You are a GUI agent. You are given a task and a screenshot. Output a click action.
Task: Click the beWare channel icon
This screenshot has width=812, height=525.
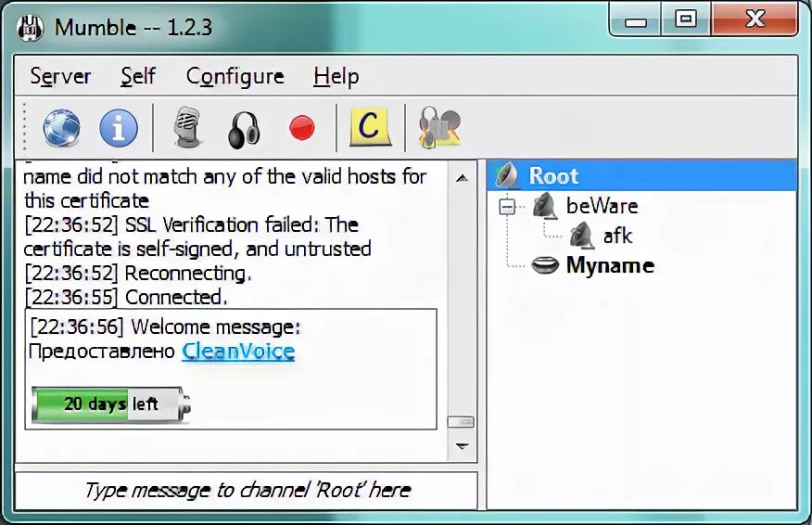point(545,206)
